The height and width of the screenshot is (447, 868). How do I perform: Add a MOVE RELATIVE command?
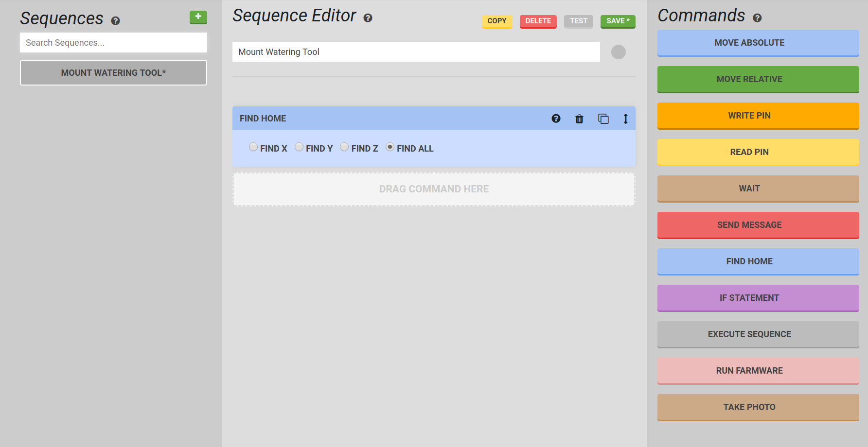coord(758,79)
